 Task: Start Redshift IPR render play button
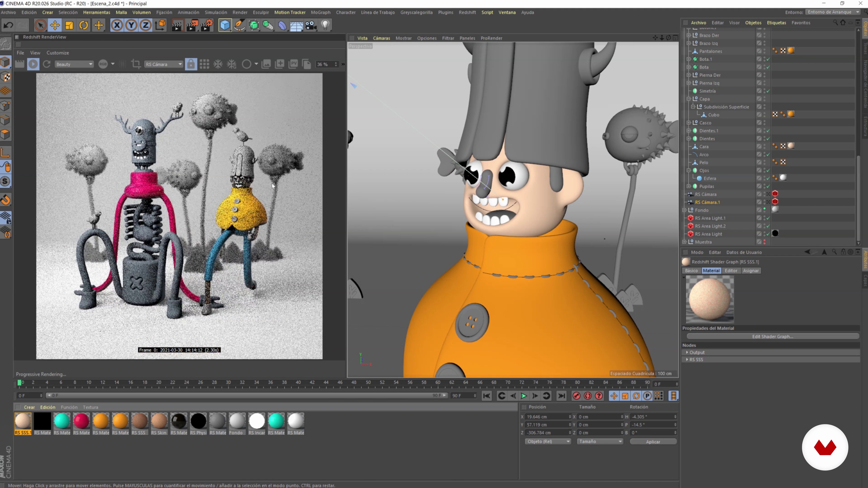coord(33,64)
